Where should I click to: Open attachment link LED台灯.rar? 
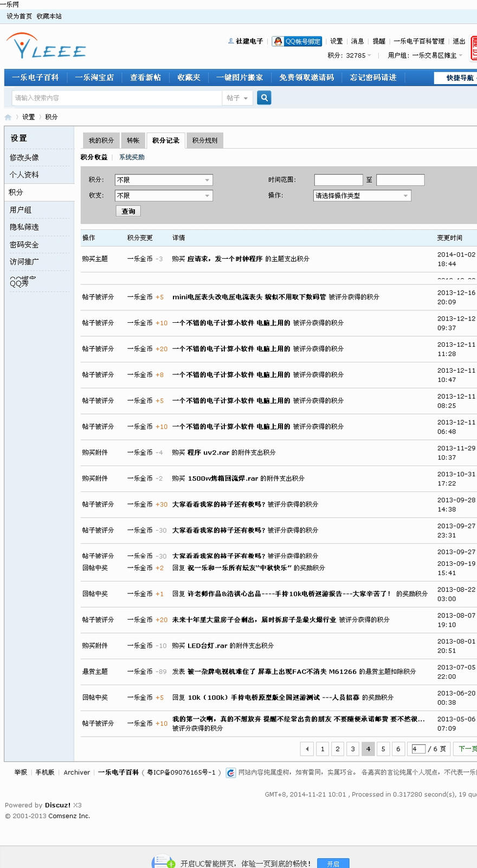208,646
